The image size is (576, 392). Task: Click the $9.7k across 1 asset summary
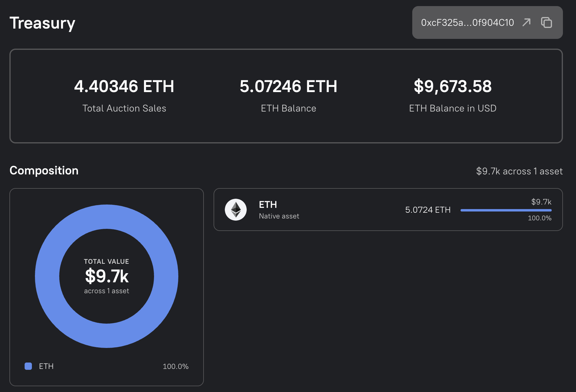point(519,171)
